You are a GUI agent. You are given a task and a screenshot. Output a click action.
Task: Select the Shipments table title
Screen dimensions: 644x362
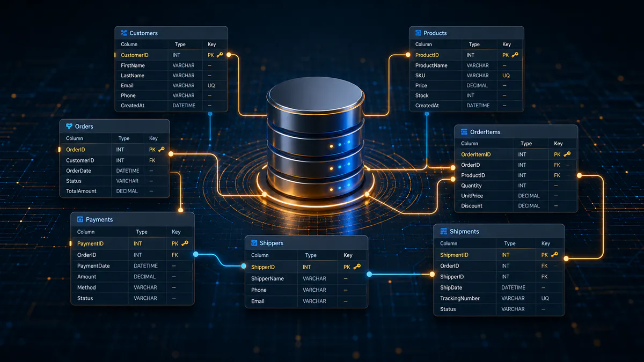(464, 232)
